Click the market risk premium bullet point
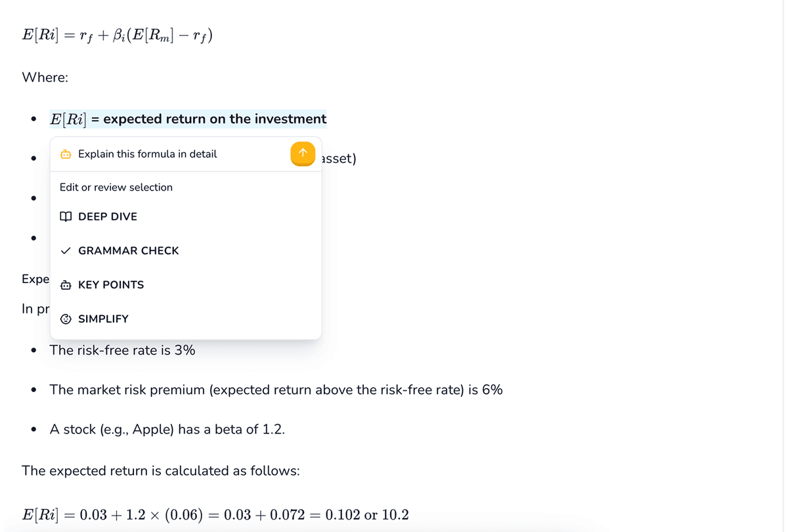The image size is (788, 532). click(276, 389)
